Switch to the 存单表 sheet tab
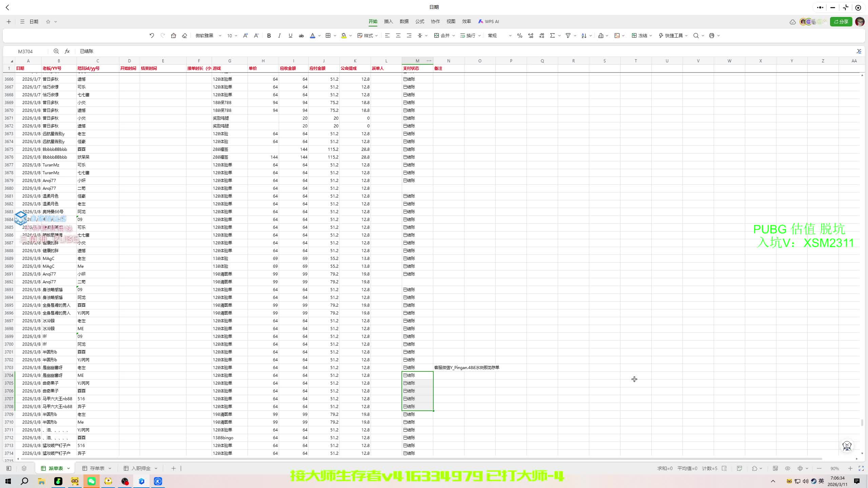This screenshot has width=868, height=488. click(x=97, y=468)
